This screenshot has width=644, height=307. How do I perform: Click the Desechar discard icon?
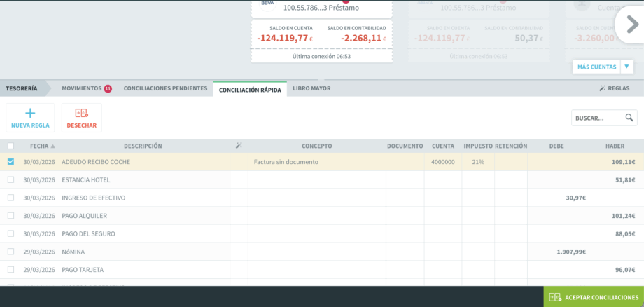point(82,113)
